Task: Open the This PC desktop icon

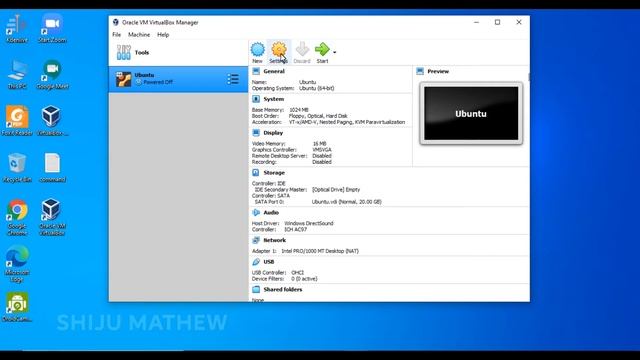Action: [17, 74]
